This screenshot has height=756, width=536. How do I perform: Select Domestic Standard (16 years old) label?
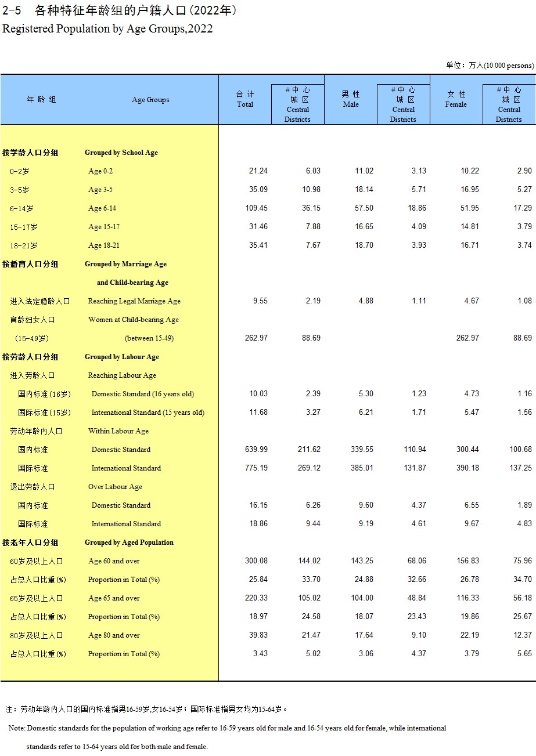pyautogui.click(x=142, y=394)
